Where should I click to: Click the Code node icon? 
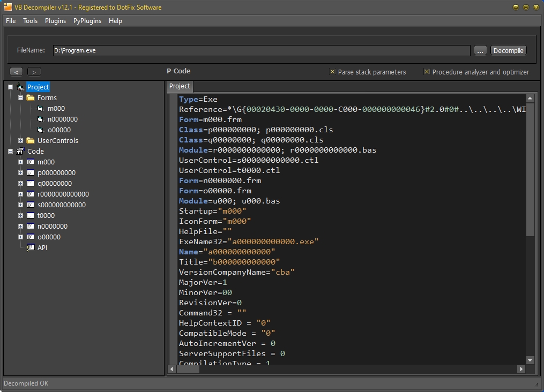click(x=20, y=151)
